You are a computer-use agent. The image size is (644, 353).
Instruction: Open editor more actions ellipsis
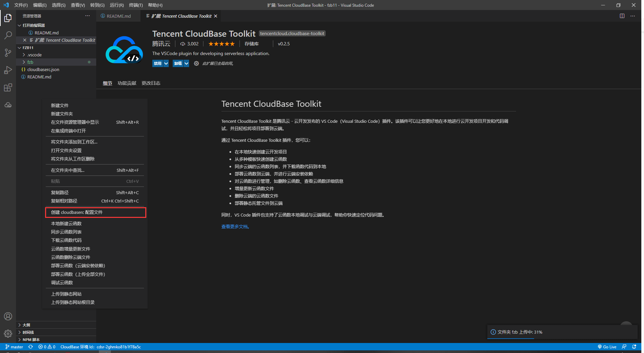pyautogui.click(x=633, y=16)
